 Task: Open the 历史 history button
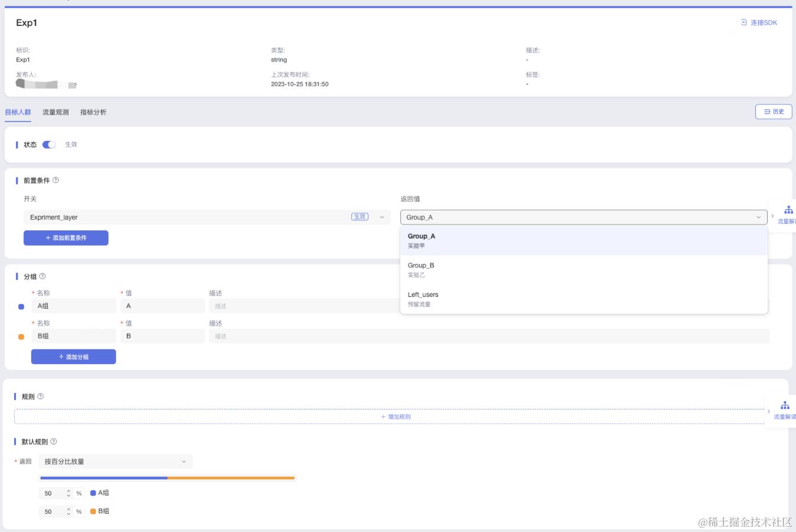click(x=774, y=111)
